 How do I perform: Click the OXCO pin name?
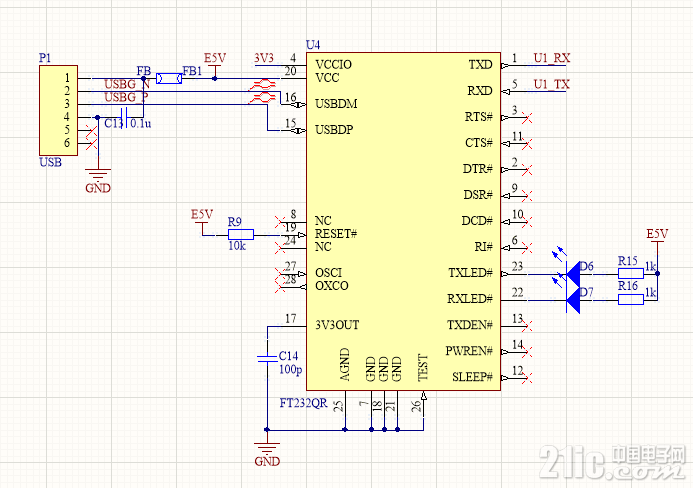point(332,286)
